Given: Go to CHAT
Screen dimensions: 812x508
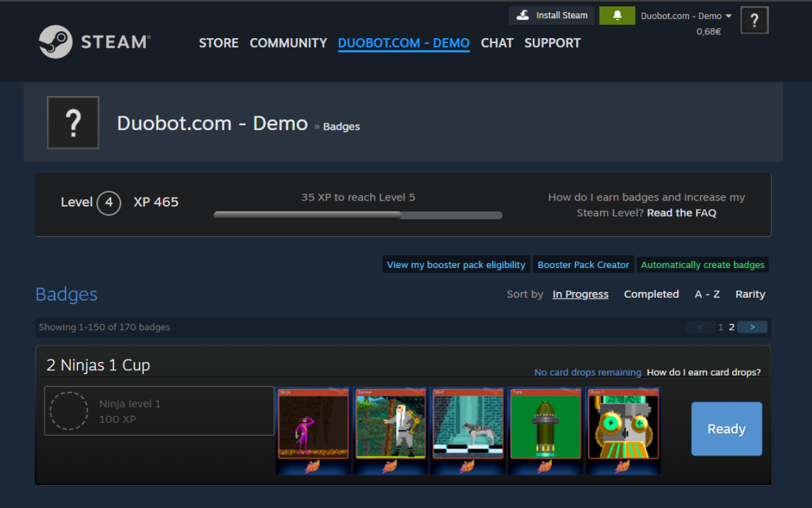Looking at the screenshot, I should (497, 43).
